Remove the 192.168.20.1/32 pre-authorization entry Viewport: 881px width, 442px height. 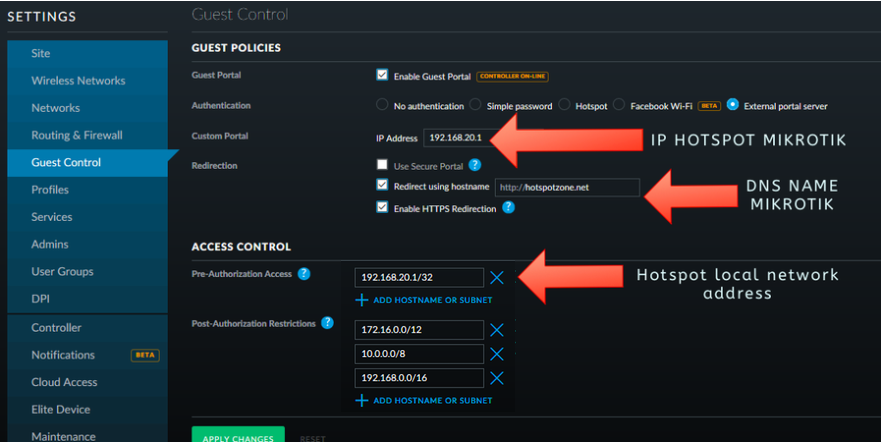point(497,278)
